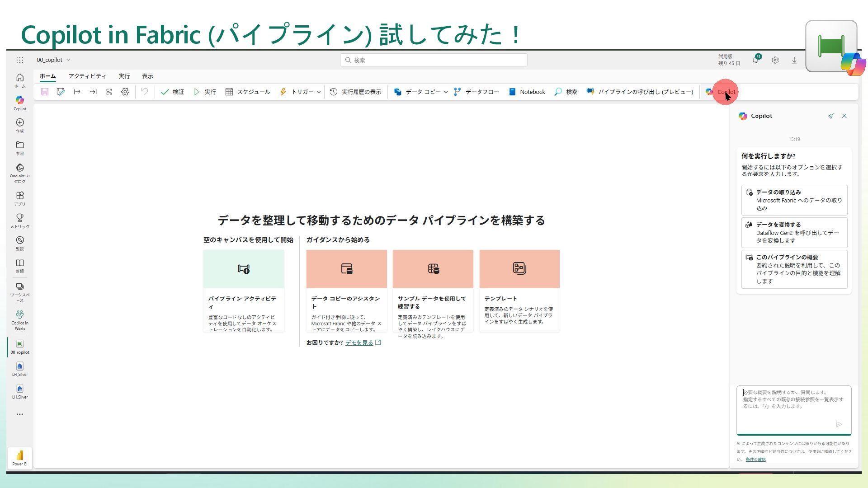868x488 pixels.
Task: Select テンプレート card
Action: pos(519,291)
